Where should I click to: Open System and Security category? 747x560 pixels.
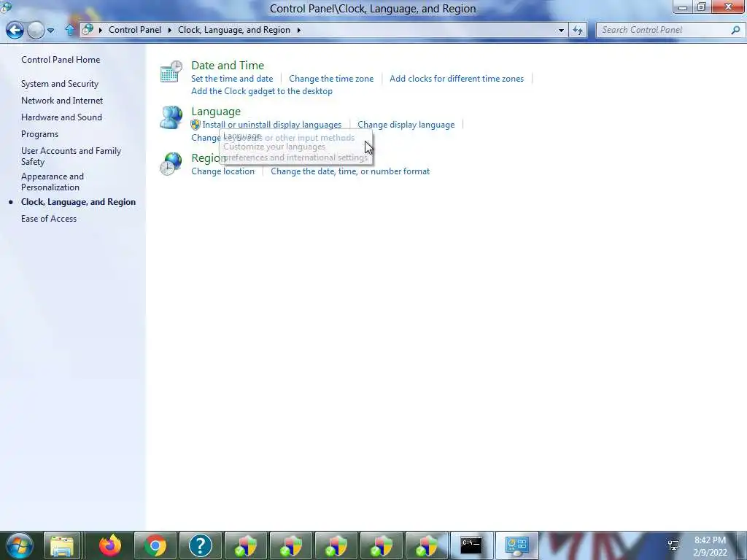[x=60, y=84]
